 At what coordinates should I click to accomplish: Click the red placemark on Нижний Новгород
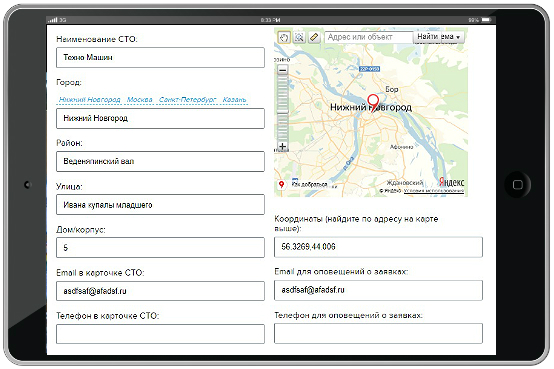tap(373, 102)
